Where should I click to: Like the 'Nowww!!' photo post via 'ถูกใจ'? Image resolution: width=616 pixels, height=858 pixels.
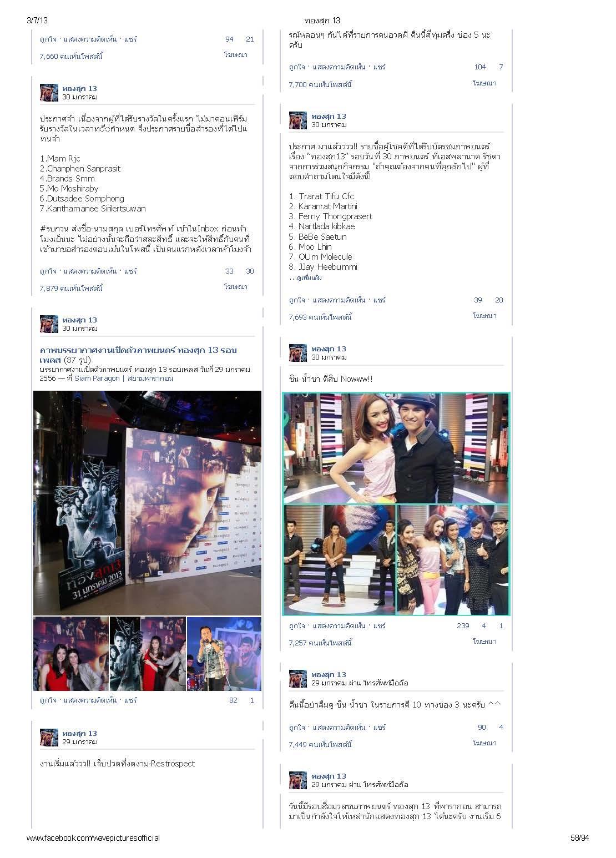coord(297,626)
